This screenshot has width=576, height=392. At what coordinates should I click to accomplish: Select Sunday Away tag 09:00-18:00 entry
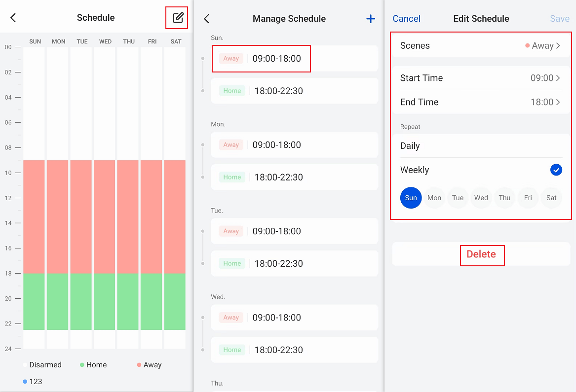[294, 59]
